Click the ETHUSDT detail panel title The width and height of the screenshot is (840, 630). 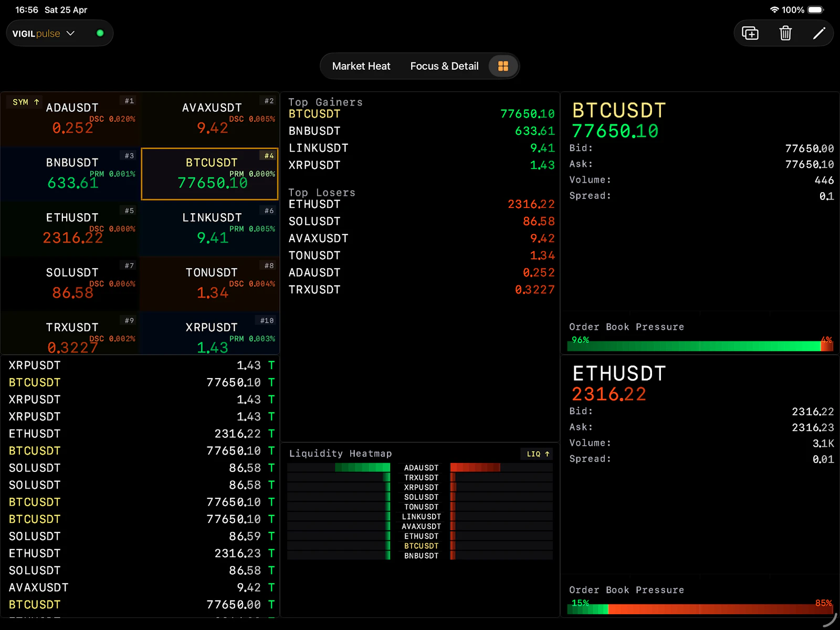tap(619, 373)
